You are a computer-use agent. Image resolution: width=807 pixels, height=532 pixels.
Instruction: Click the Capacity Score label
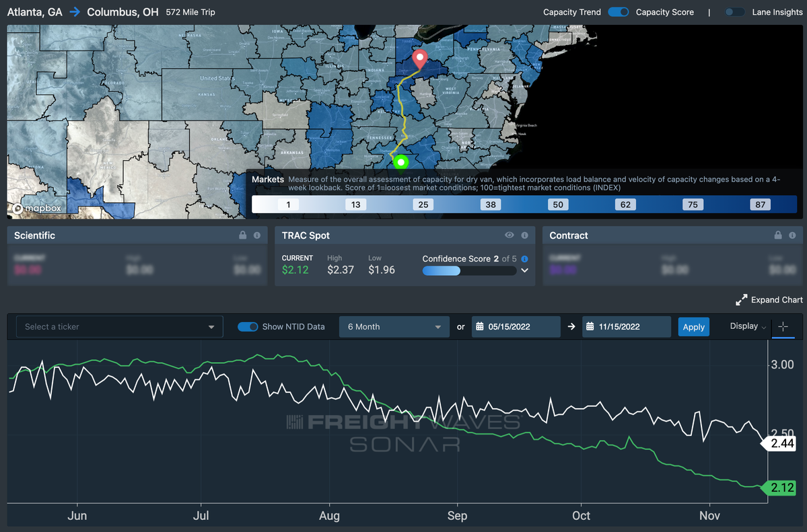(x=664, y=12)
